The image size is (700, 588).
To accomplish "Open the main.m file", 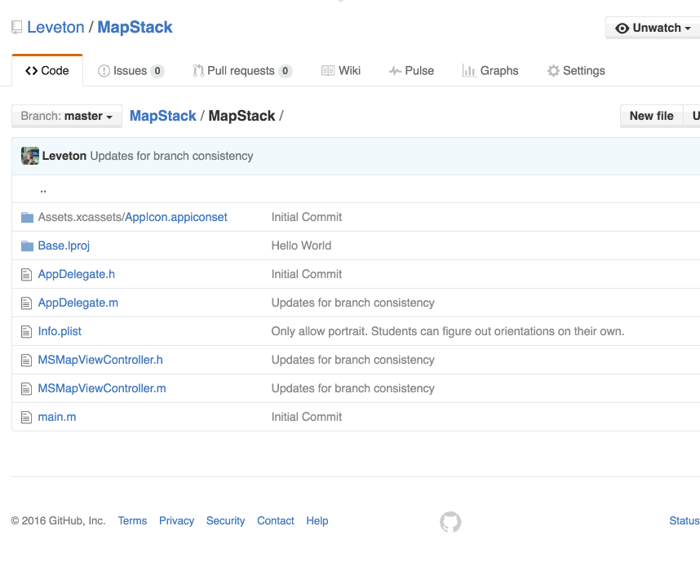I will 57,417.
